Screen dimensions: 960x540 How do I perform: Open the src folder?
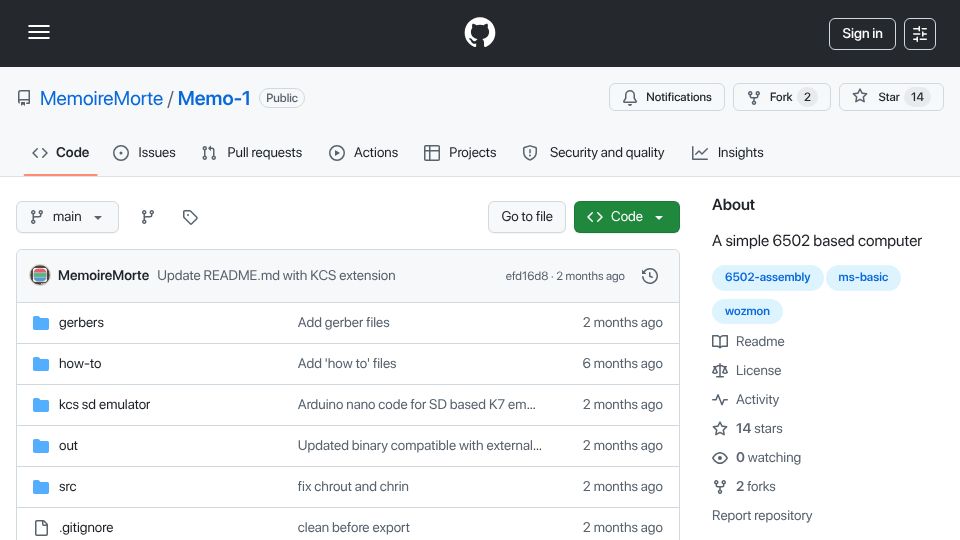click(67, 487)
